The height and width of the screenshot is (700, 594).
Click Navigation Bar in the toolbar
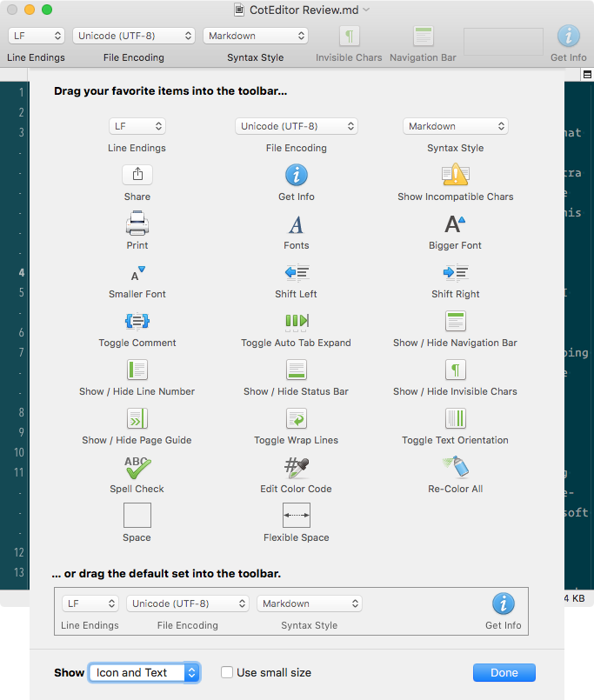click(423, 37)
